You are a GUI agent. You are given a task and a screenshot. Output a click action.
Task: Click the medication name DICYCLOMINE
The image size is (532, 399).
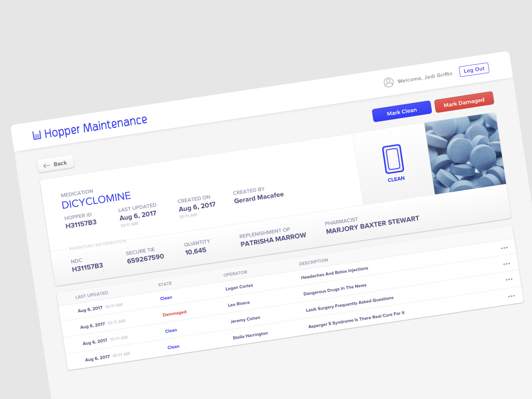pos(96,200)
